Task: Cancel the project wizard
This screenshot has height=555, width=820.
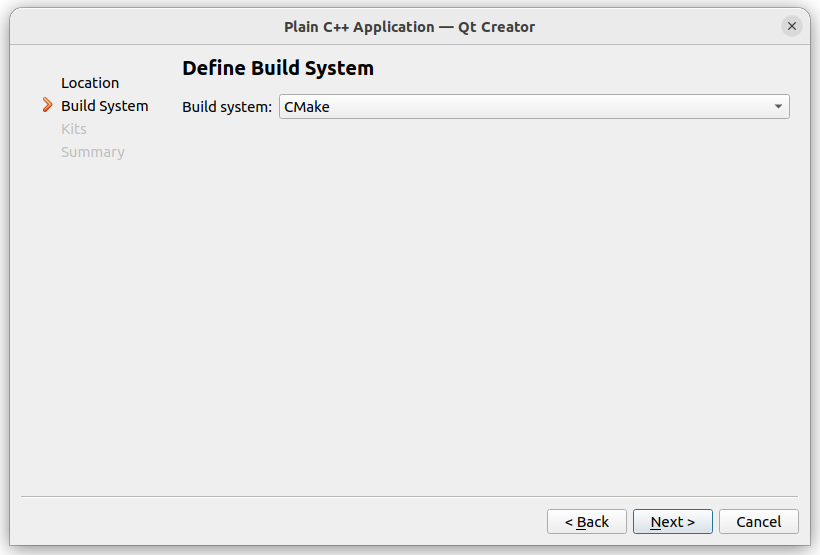Action: 759,522
